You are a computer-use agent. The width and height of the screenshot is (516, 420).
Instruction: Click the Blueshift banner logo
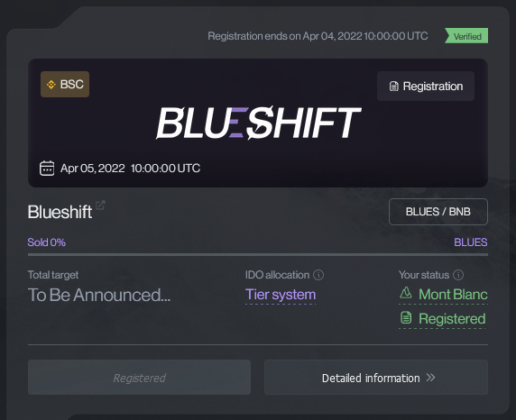(x=259, y=123)
